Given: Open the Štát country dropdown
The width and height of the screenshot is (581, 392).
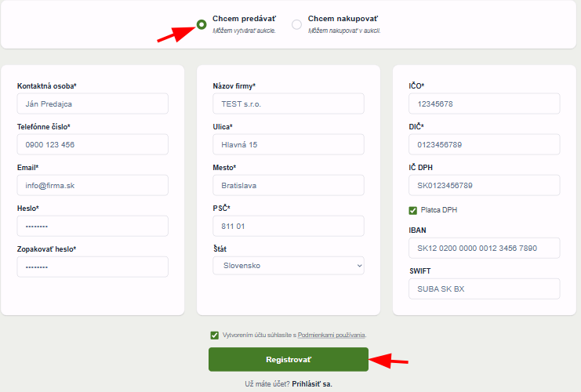Looking at the screenshot, I should tap(288, 266).
